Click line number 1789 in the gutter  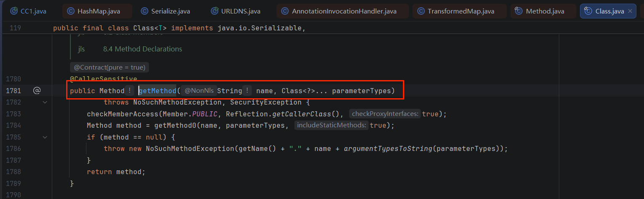click(x=13, y=183)
